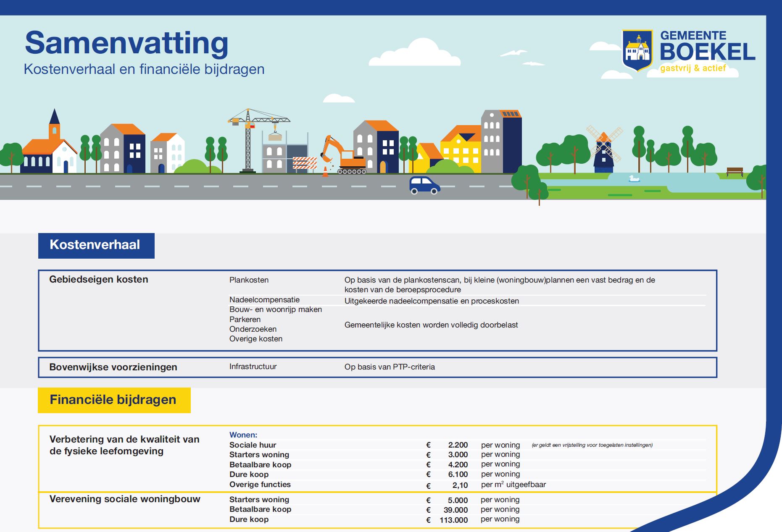Image resolution: width=782 pixels, height=532 pixels.
Task: Select the 'Op basis van PTP-criteria' text
Action: click(x=390, y=367)
